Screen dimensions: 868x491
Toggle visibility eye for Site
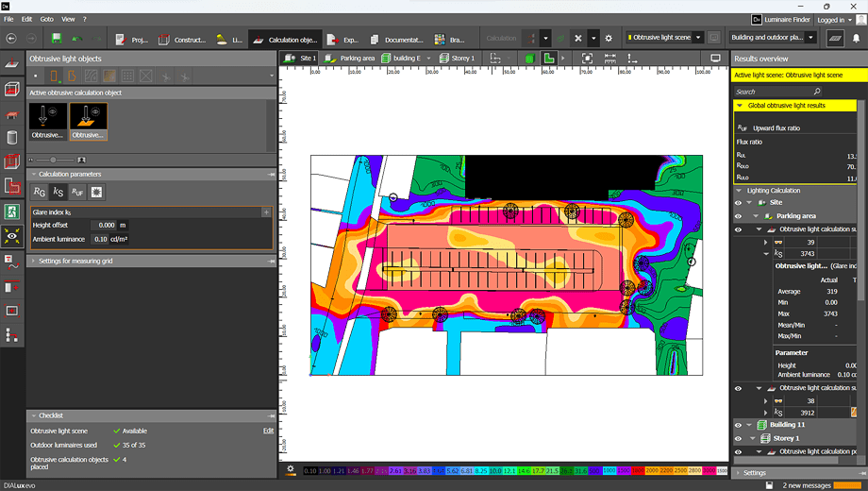coord(739,203)
